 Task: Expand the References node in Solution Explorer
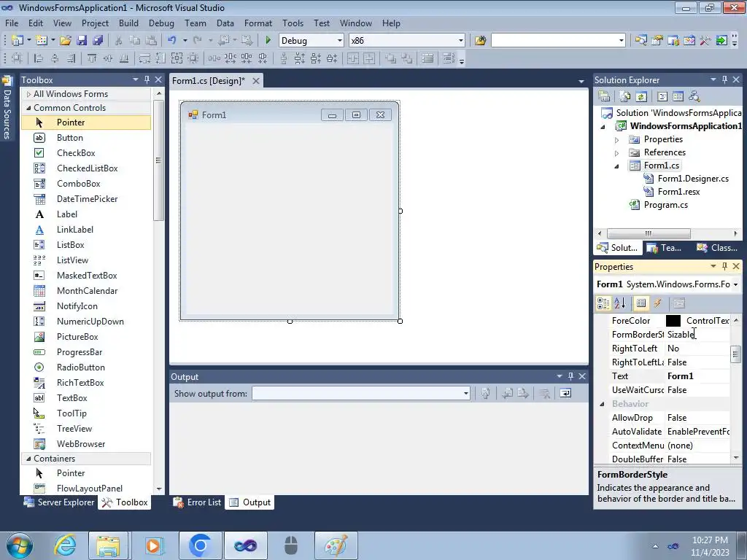[617, 153]
